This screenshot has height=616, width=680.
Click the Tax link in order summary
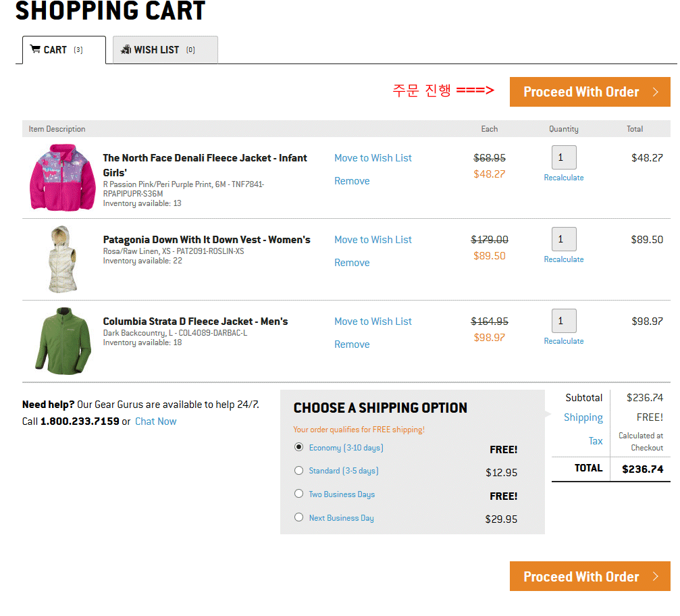pyautogui.click(x=595, y=441)
